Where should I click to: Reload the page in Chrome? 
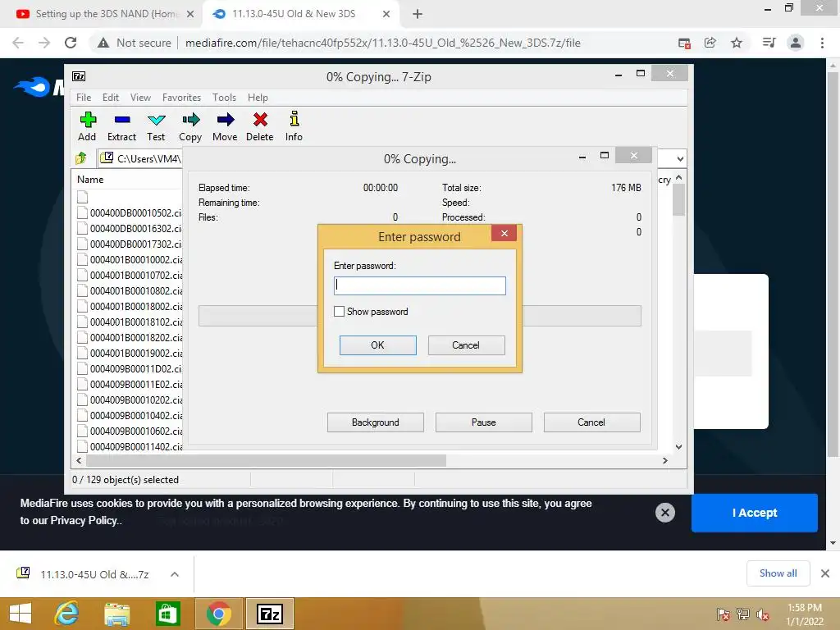click(71, 43)
